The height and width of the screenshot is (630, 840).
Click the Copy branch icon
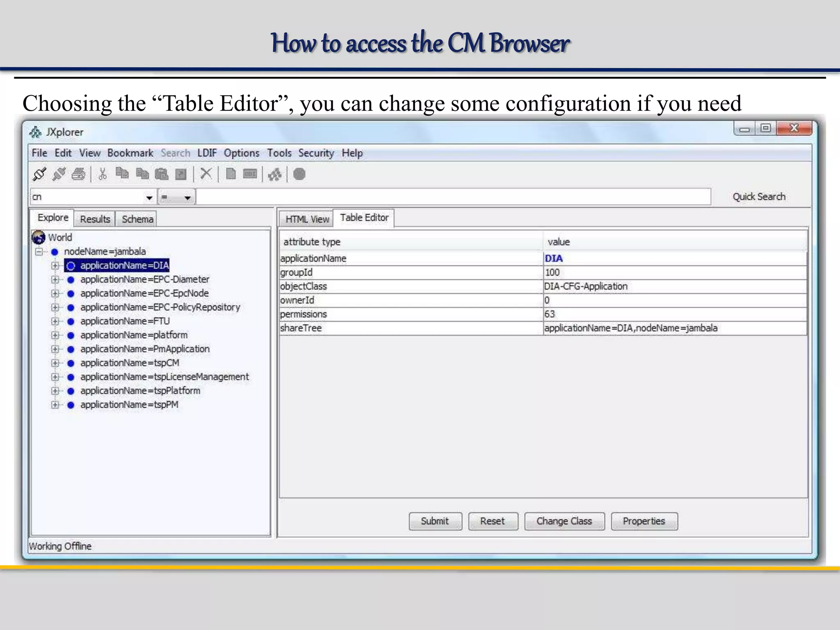[122, 174]
